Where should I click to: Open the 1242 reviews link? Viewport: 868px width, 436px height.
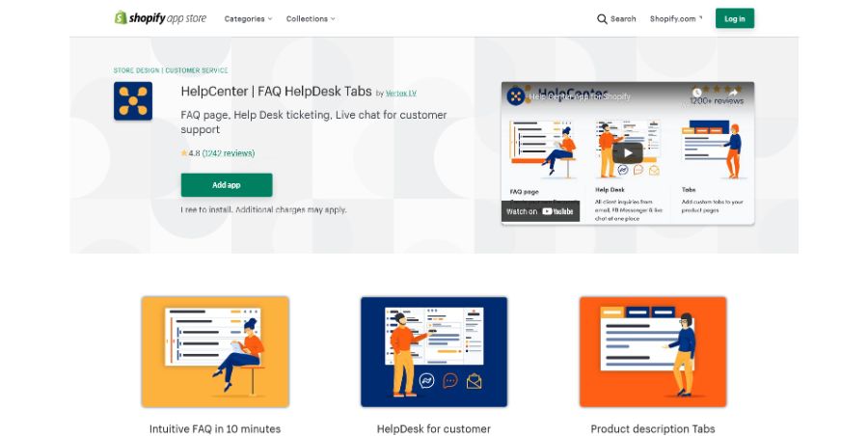click(x=229, y=153)
